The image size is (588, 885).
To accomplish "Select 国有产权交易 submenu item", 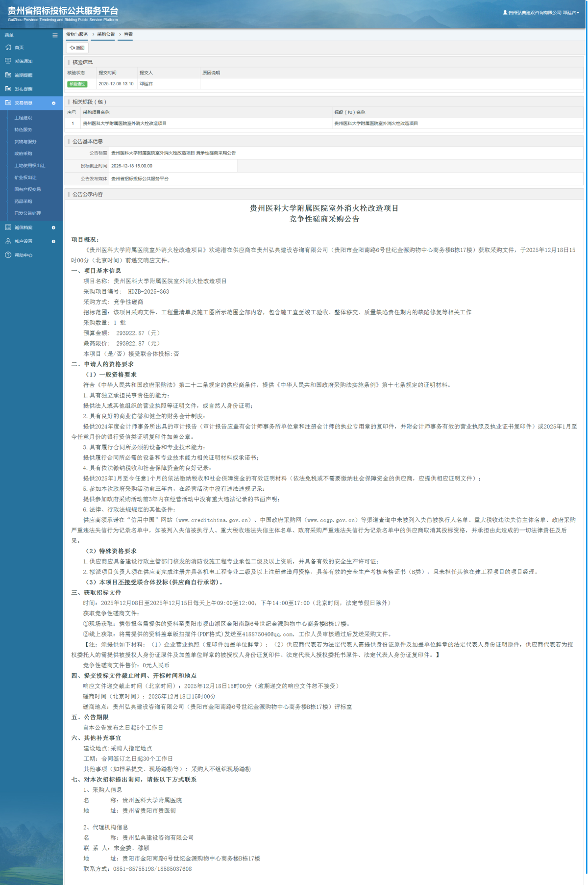I will (27, 189).
